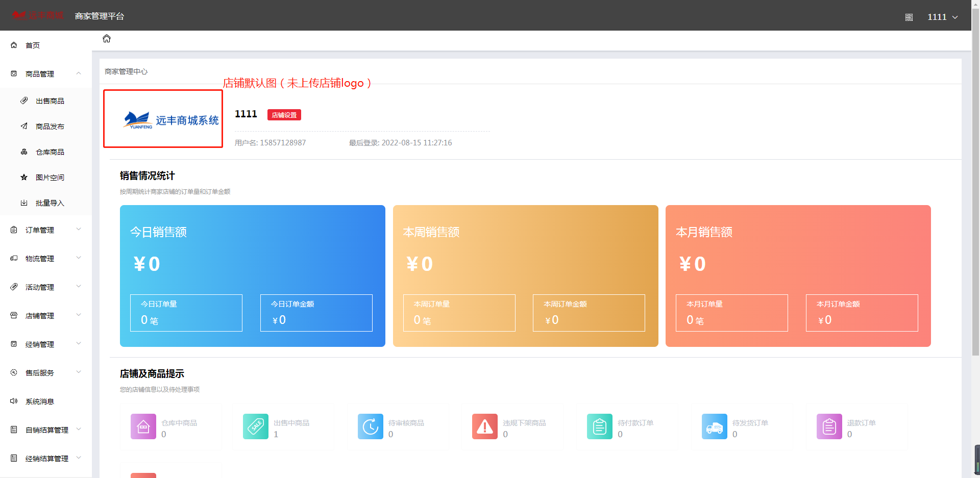
Task: Click the 待审核商品 blue clock icon
Action: click(371, 426)
